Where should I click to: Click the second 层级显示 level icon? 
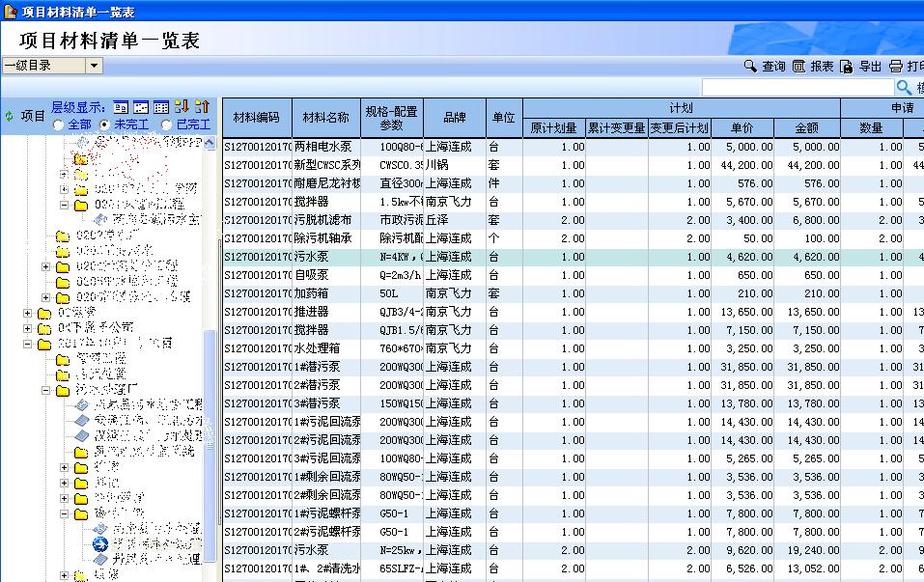click(x=141, y=107)
